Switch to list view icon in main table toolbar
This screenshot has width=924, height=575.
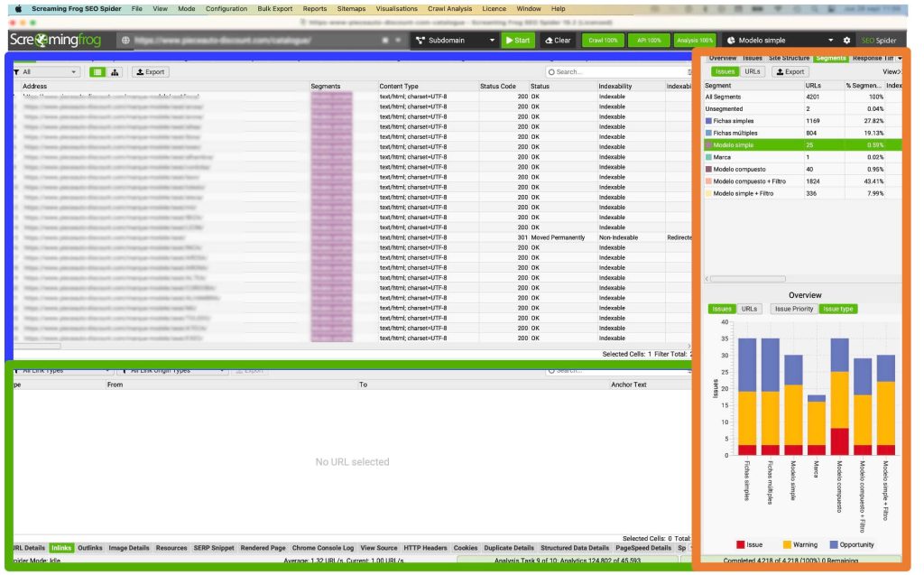97,72
